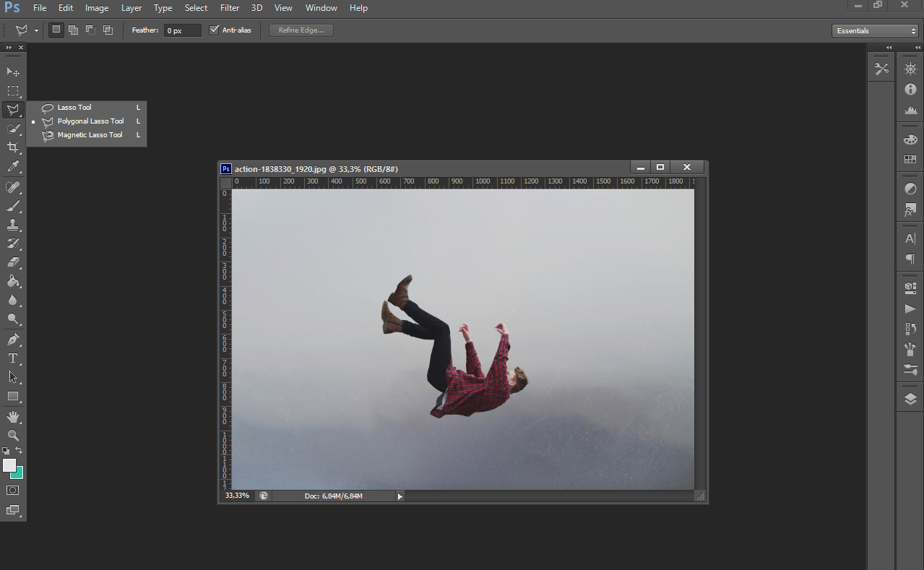Viewport: 924px width, 570px height.
Task: Choose Add to selection mode
Action: pyautogui.click(x=73, y=30)
